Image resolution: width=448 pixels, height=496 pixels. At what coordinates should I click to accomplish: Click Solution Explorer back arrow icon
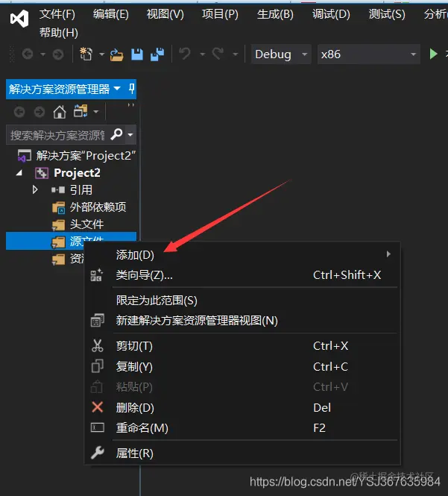coord(19,112)
